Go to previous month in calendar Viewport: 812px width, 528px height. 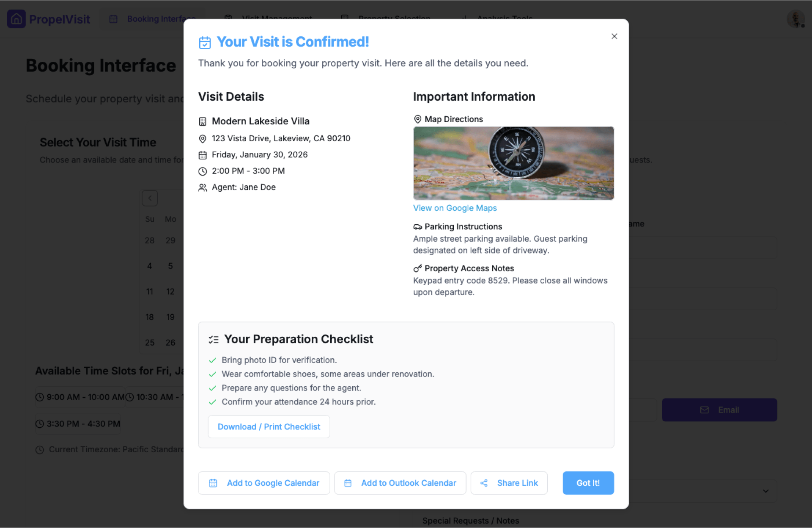[150, 198]
